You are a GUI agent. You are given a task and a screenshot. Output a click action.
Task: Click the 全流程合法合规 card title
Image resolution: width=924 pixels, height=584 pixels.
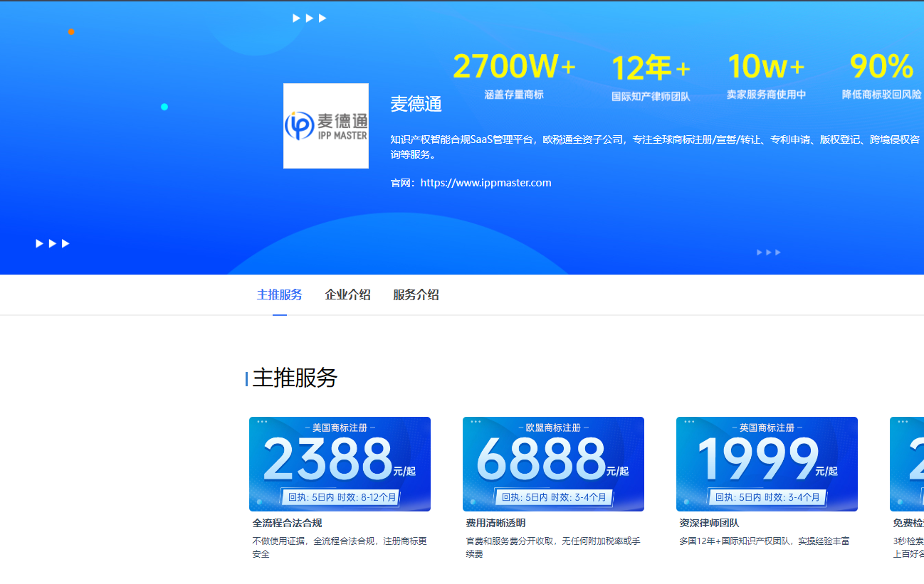(x=287, y=523)
